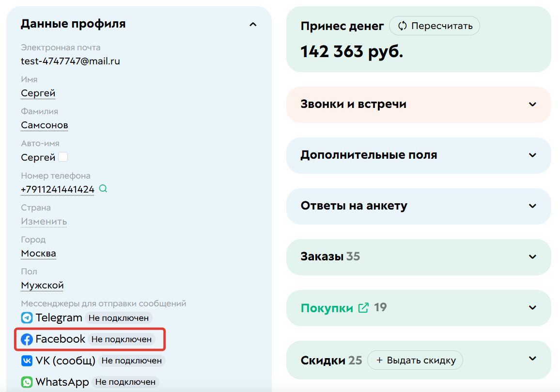Image resolution: width=560 pixels, height=392 pixels.
Task: Click the WhatsApp messenger icon
Action: (27, 382)
